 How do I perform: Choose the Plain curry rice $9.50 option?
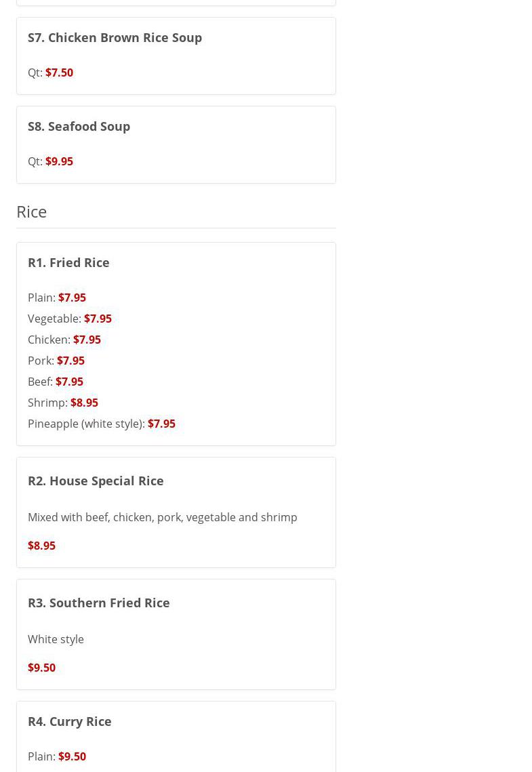click(71, 756)
